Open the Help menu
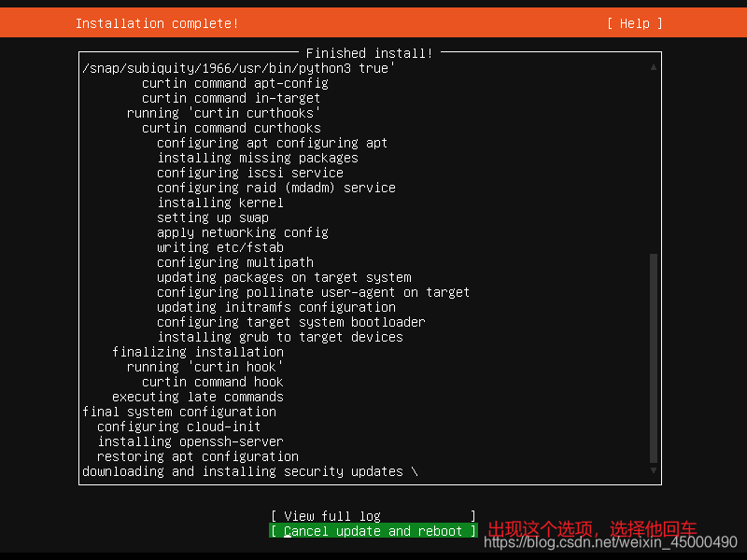Viewport: 747px width, 560px height. [x=635, y=23]
